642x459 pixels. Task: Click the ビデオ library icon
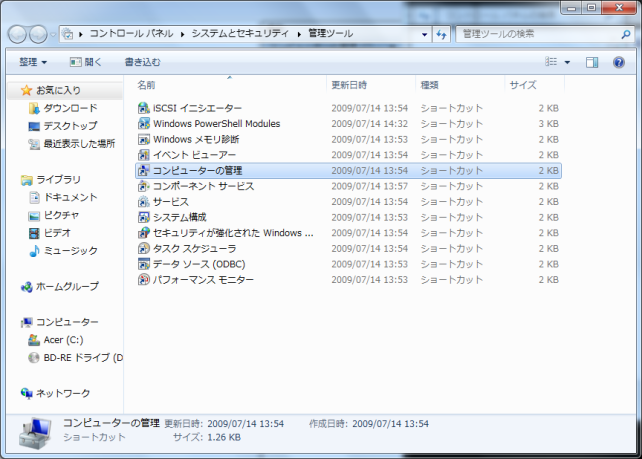point(34,233)
